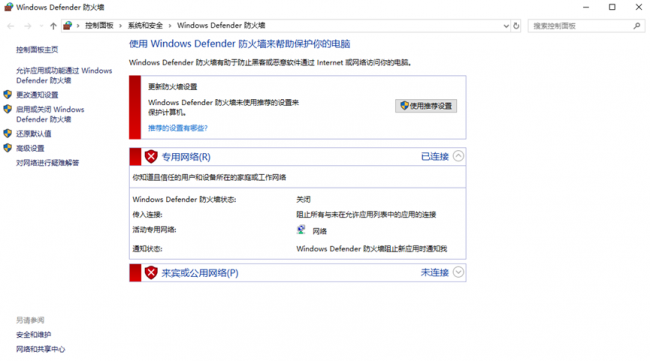Go to 系统和安全 breadcrumb

pos(145,26)
